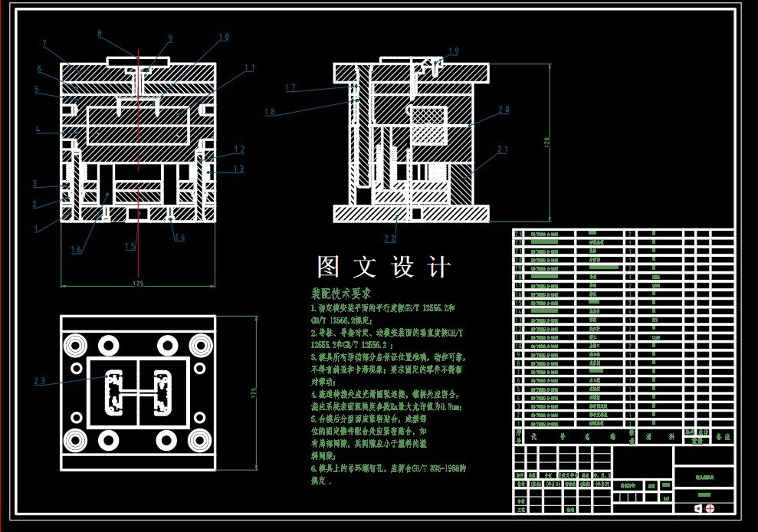Select the H-shaped cavity in plan view
Image resolution: width=758 pixels, height=532 pixels.
[138, 392]
